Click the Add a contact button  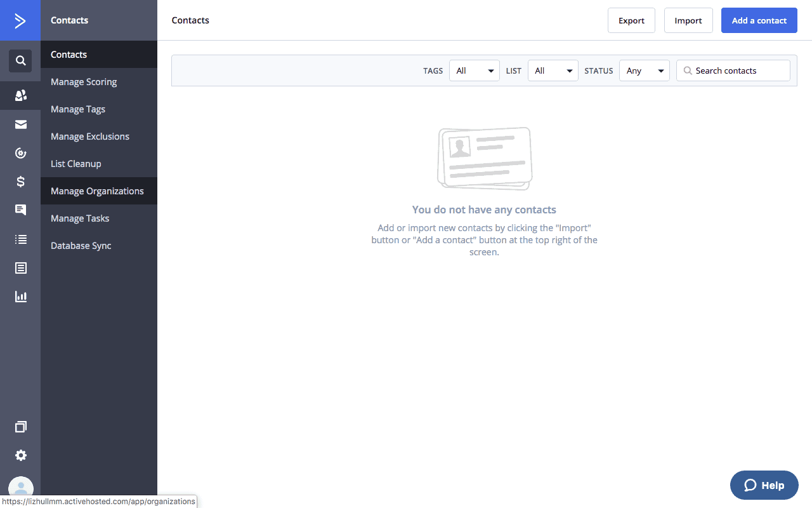759,20
